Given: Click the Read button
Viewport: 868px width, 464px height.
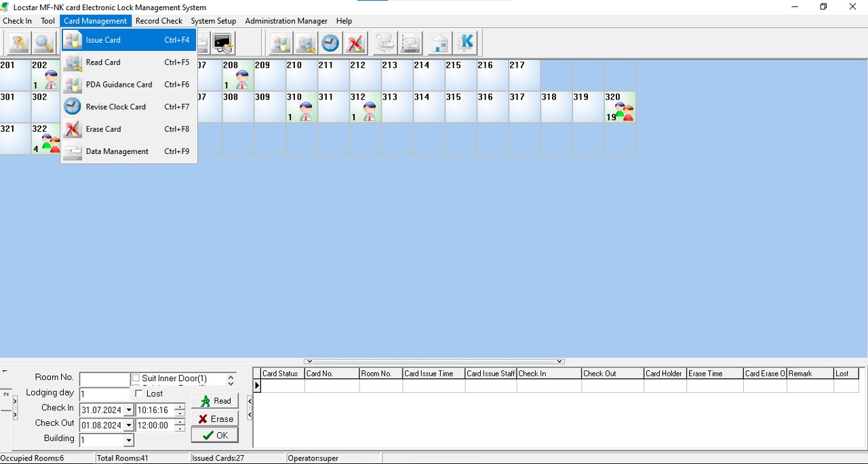Looking at the screenshot, I should tap(215, 401).
